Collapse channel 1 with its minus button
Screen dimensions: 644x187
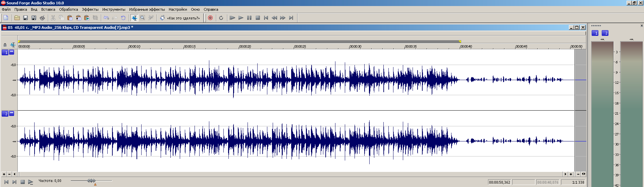click(x=11, y=52)
